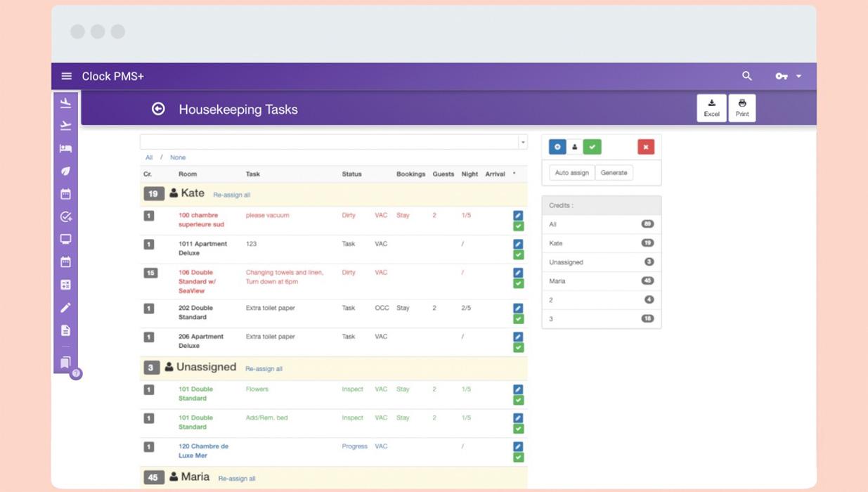The height and width of the screenshot is (492, 868).
Task: Edit the '106 Double Standard w/ SeaView' task
Action: coord(518,273)
